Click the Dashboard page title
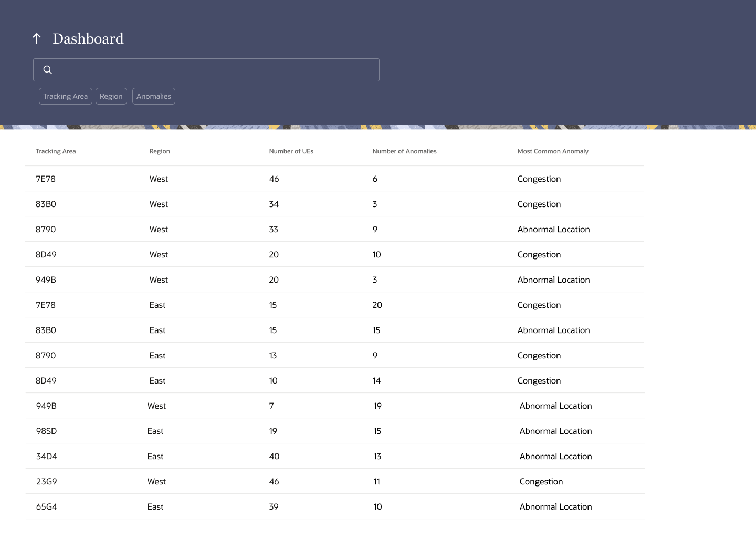 pyautogui.click(x=88, y=38)
